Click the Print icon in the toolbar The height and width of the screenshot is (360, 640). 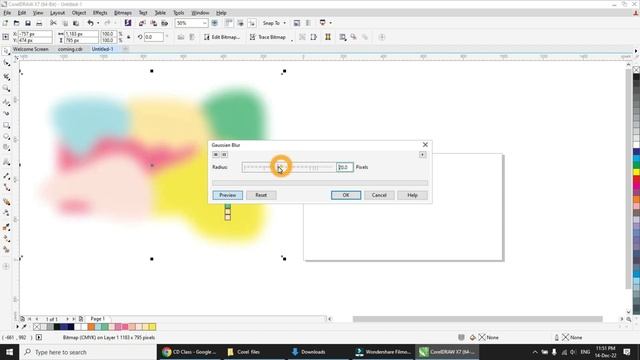click(39, 23)
